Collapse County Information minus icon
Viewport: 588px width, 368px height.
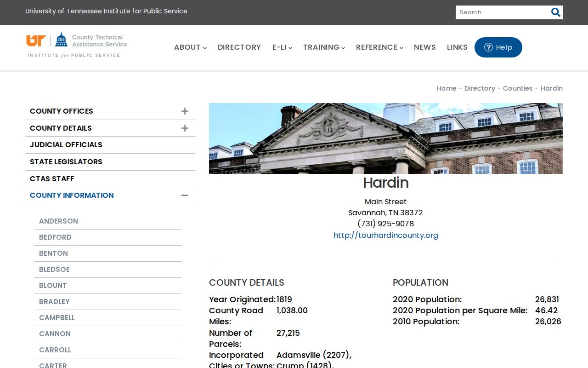[x=185, y=195]
